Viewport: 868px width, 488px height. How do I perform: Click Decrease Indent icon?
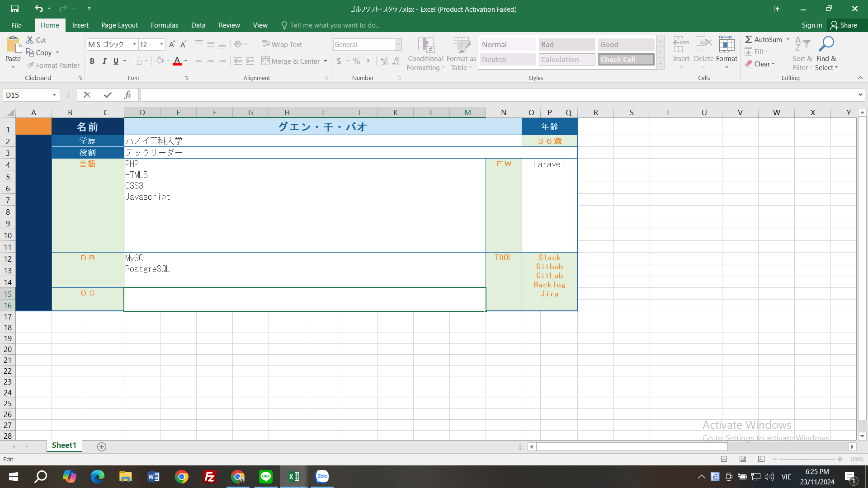(238, 61)
